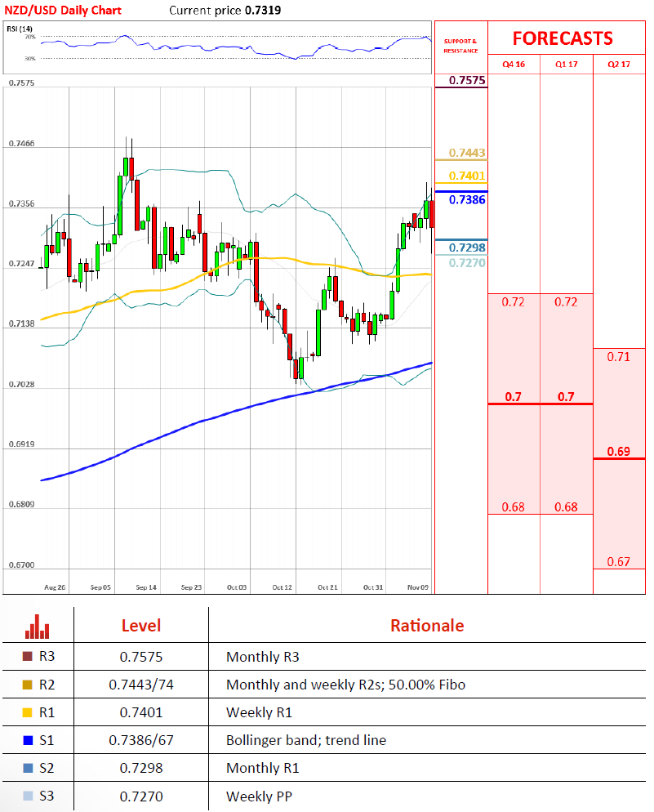Image resolution: width=654 pixels, height=812 pixels.
Task: Click the Level column header
Action: point(141,626)
